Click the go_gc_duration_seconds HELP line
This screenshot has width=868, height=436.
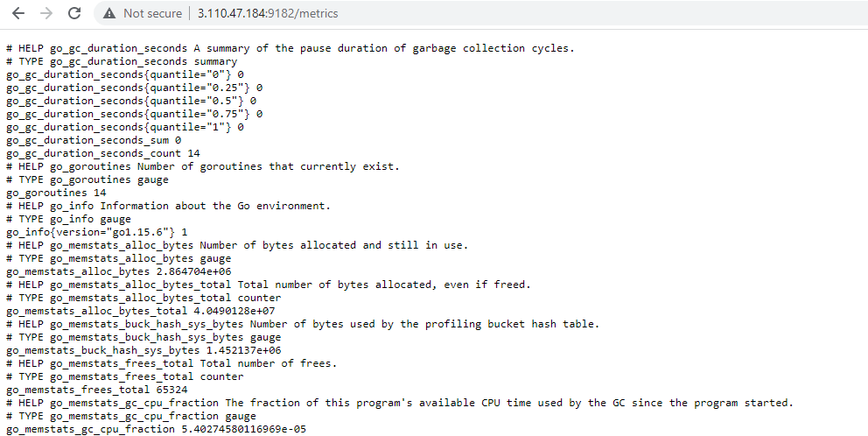[x=290, y=48]
